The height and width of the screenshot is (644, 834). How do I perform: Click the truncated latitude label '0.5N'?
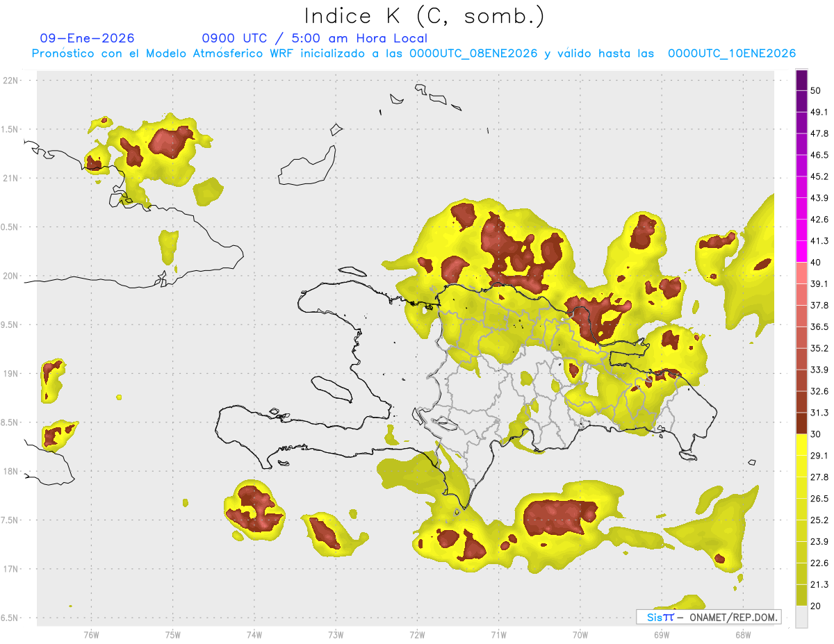10,227
